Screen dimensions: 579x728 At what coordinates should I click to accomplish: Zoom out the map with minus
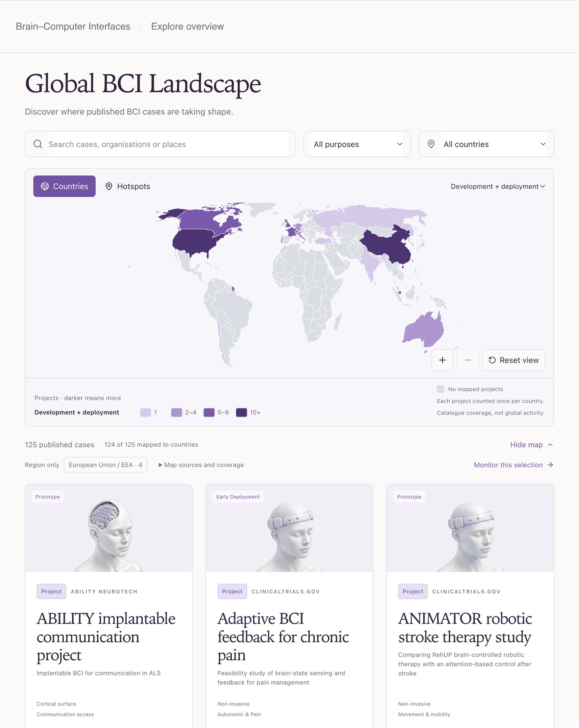click(x=468, y=360)
